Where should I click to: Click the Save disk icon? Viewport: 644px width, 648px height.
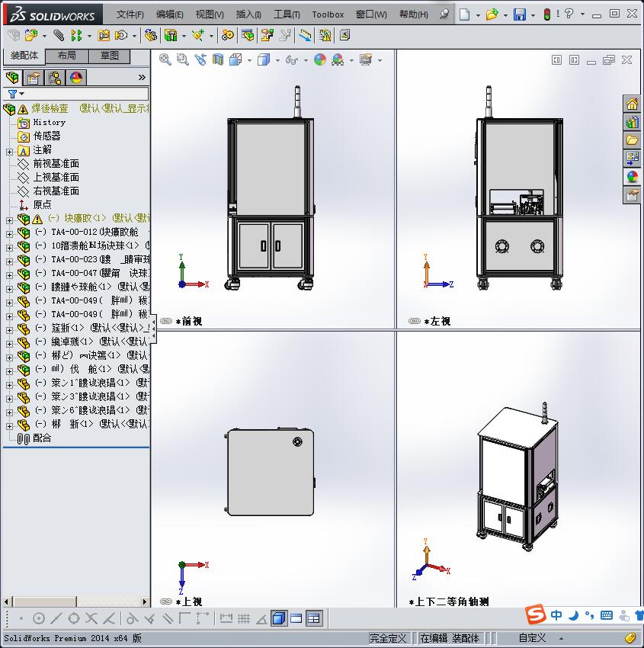[519, 14]
